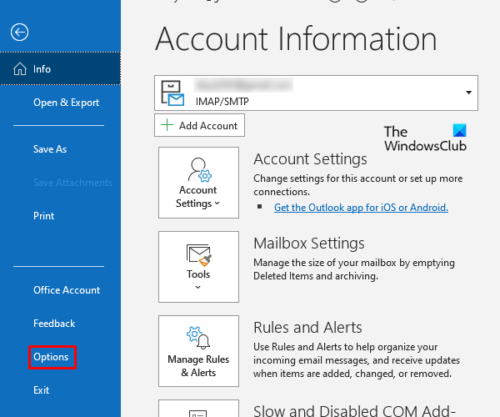This screenshot has height=417, width=500.
Task: Select Print in the backstage menu
Action: coord(44,216)
